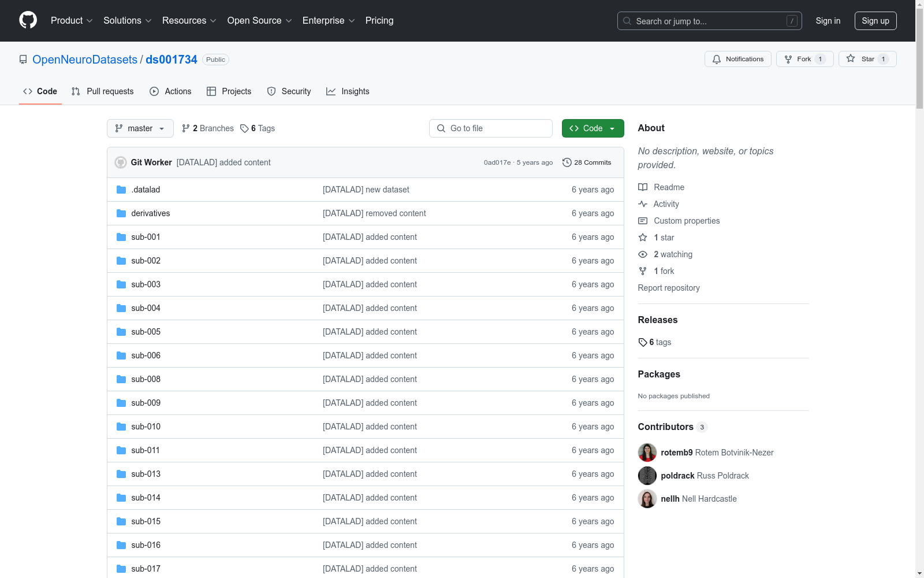The image size is (924, 578).
Task: View the 6 Tags link
Action: (x=258, y=128)
